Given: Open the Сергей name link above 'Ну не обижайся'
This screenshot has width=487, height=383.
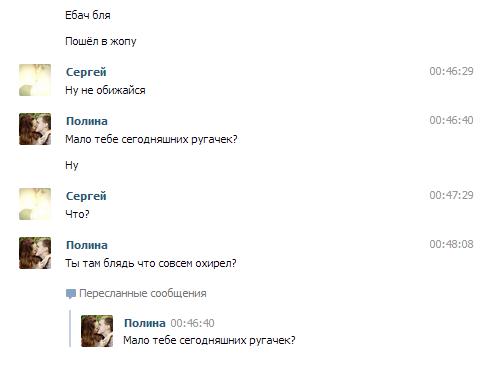Looking at the screenshot, I should pos(86,72).
